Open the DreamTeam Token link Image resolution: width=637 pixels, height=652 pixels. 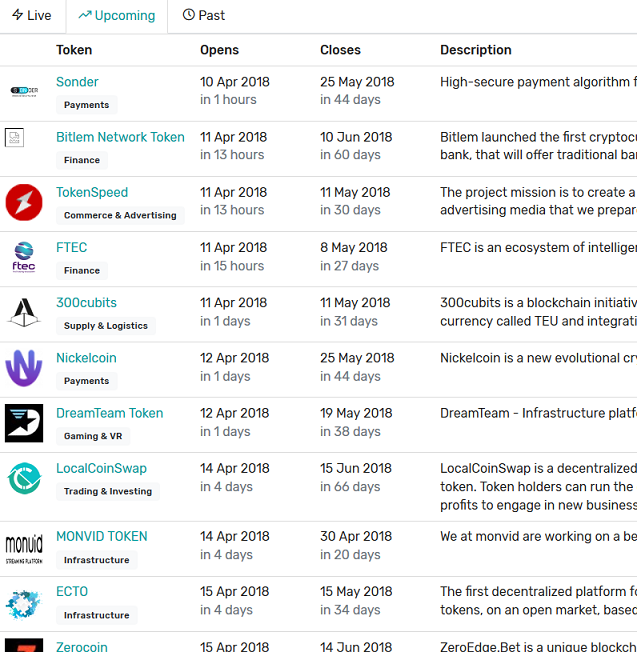tap(110, 413)
